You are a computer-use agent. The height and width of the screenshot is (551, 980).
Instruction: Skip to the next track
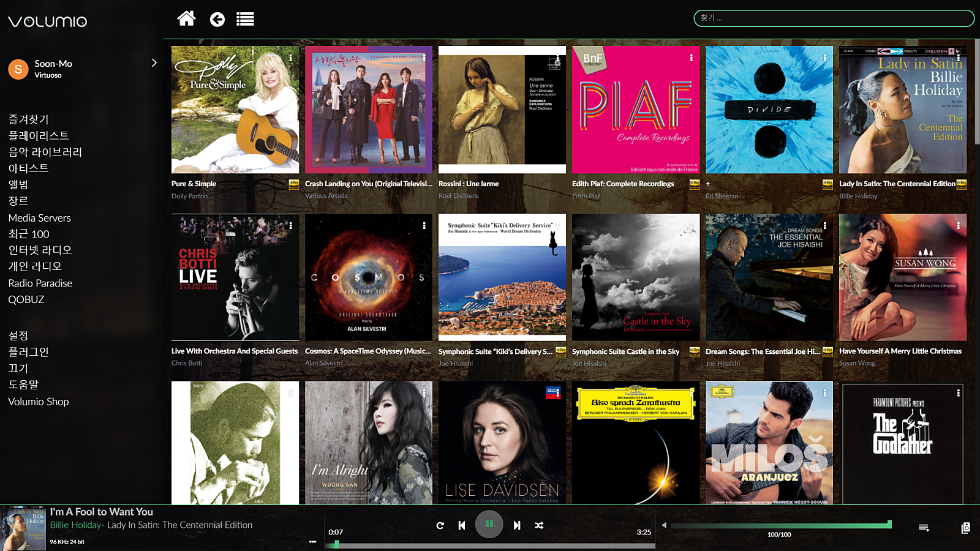point(517,525)
